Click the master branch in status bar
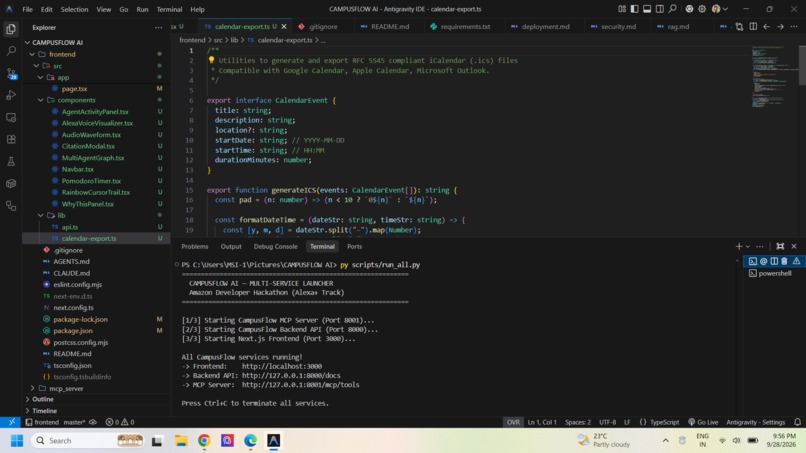806x453 pixels. click(74, 422)
